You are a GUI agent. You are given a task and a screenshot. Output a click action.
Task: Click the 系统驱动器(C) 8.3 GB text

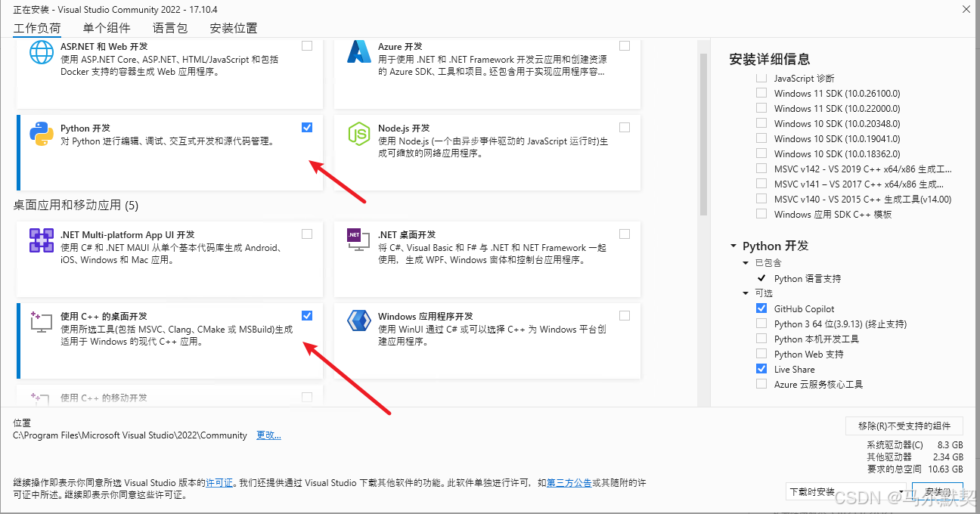pyautogui.click(x=915, y=445)
